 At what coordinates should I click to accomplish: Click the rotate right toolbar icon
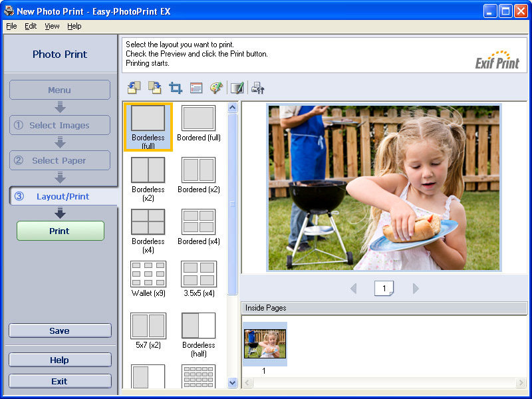[155, 88]
